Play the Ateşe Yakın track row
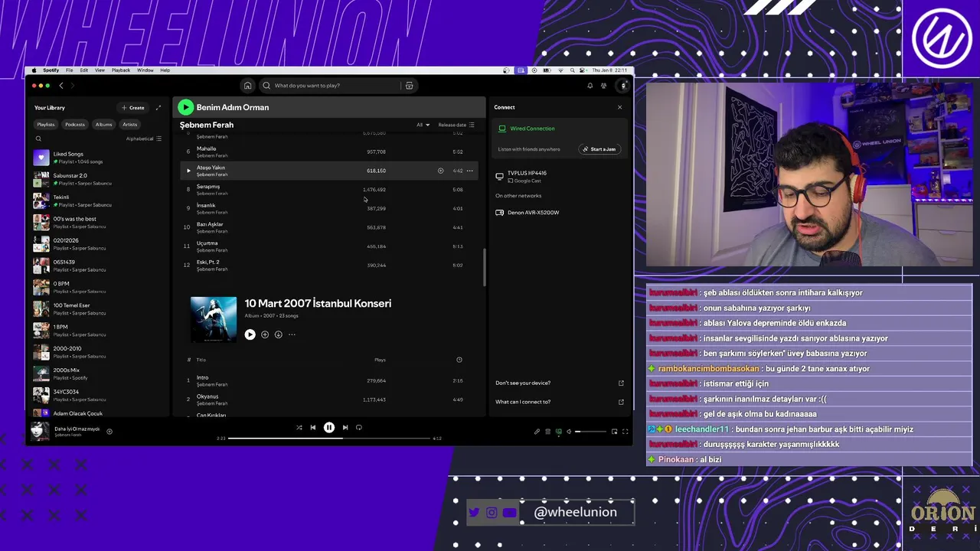 click(188, 171)
